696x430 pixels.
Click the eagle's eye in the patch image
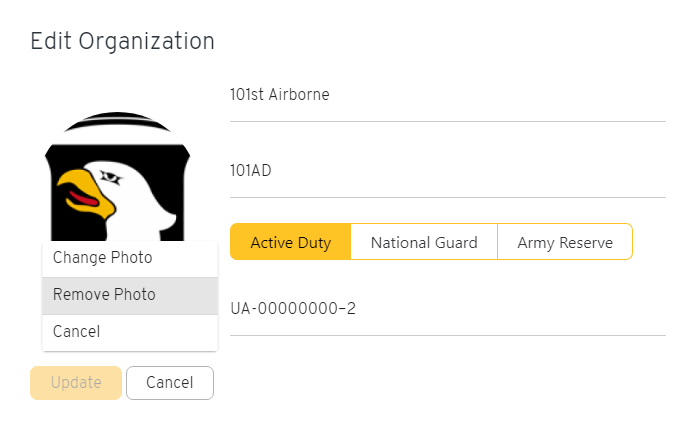[x=111, y=178]
